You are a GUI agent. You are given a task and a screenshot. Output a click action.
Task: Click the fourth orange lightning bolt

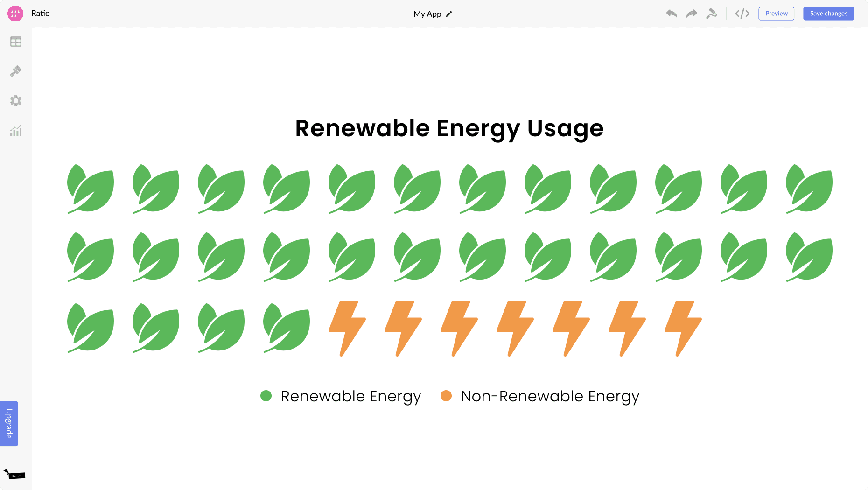click(x=515, y=329)
